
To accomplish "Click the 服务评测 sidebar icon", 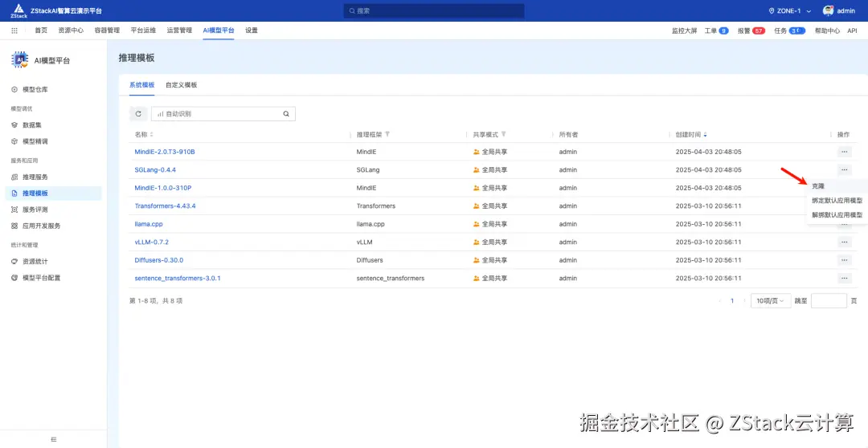I will 14,210.
